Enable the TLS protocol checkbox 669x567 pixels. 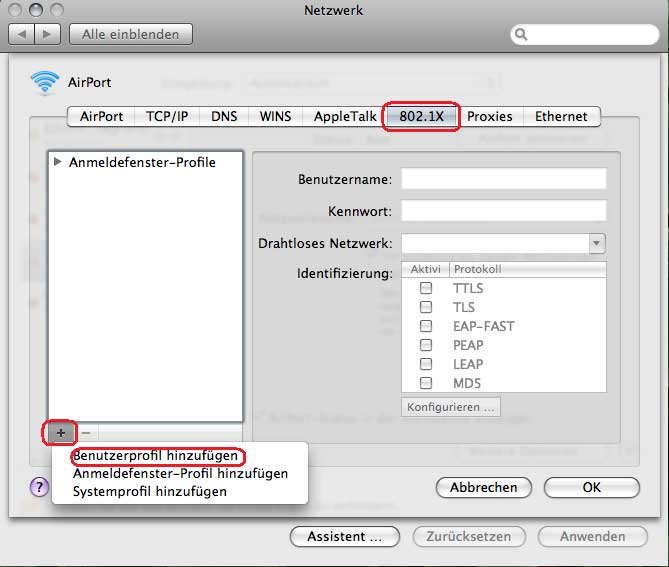426,307
